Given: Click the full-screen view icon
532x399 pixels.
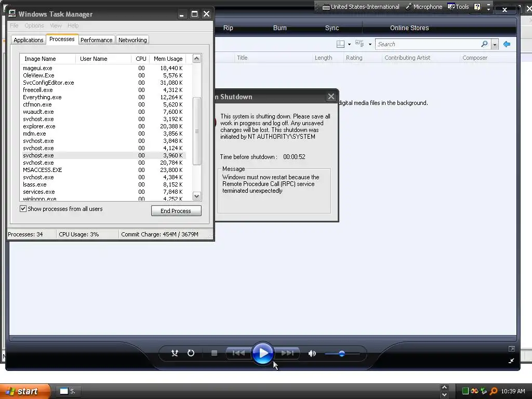Looking at the screenshot, I should 511,349.
